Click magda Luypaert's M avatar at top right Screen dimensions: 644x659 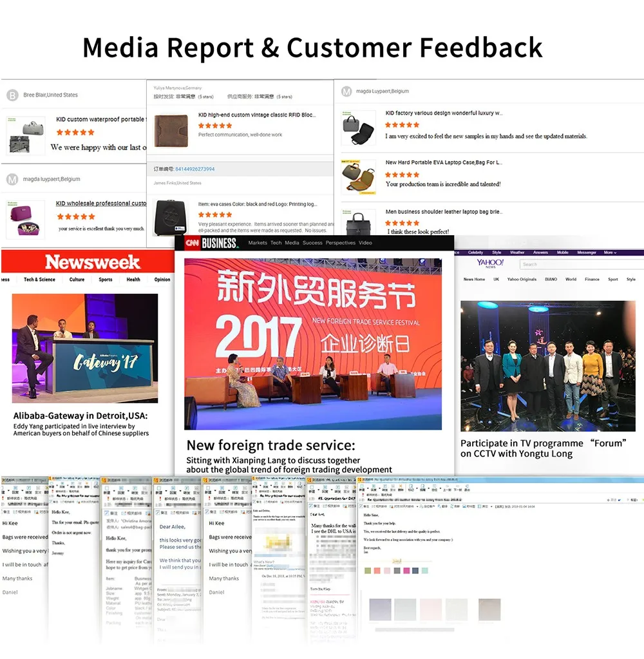[x=346, y=91]
